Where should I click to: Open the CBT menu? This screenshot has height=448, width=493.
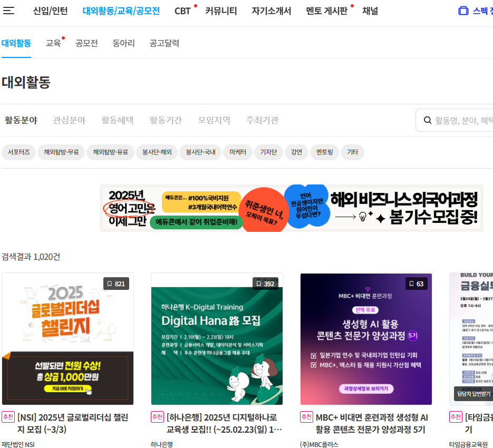click(182, 11)
